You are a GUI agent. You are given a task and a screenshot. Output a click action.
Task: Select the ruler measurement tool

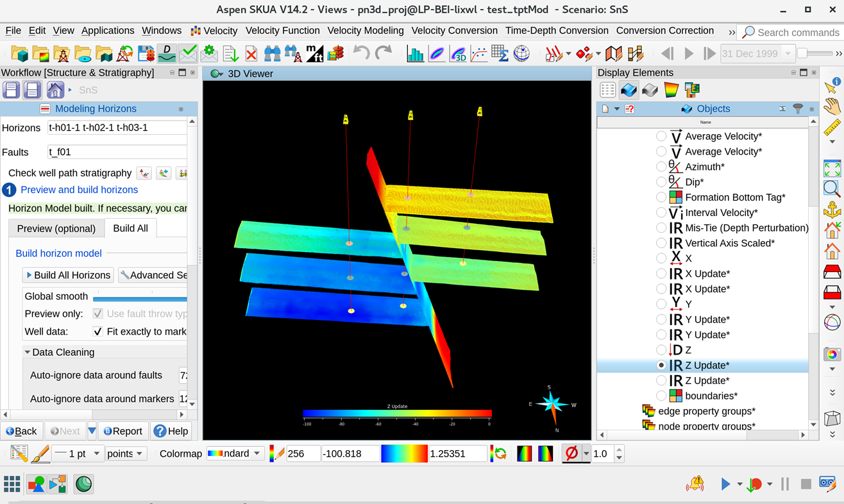[x=832, y=128]
